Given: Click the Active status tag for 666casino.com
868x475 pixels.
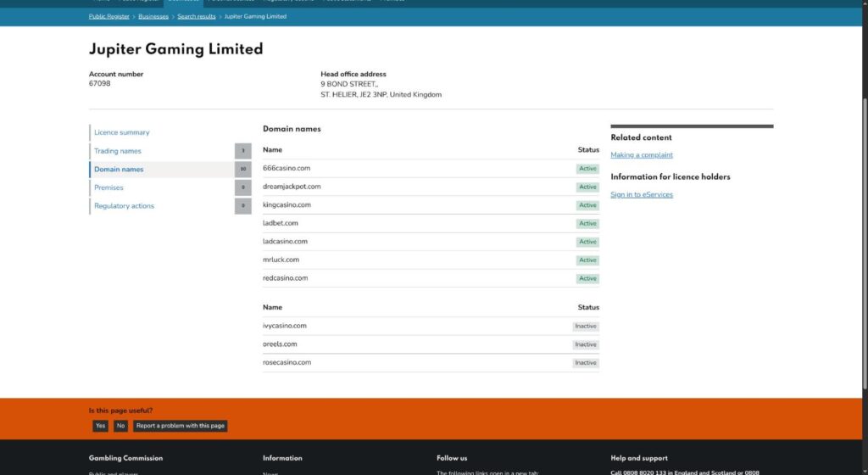Looking at the screenshot, I should point(587,168).
